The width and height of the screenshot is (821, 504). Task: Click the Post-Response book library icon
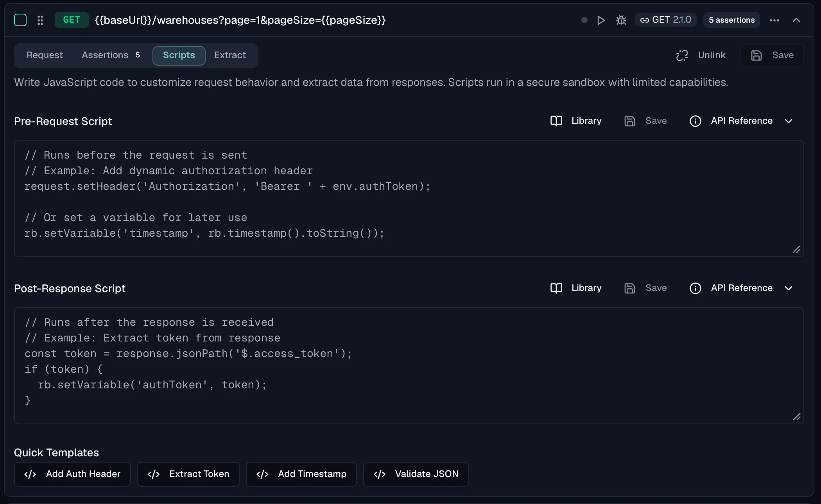pos(556,288)
